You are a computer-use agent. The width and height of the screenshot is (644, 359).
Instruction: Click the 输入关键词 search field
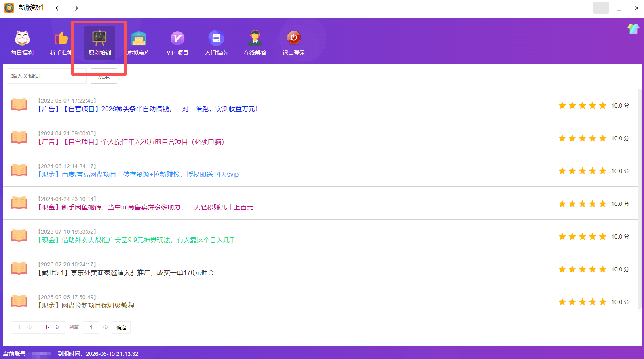46,76
